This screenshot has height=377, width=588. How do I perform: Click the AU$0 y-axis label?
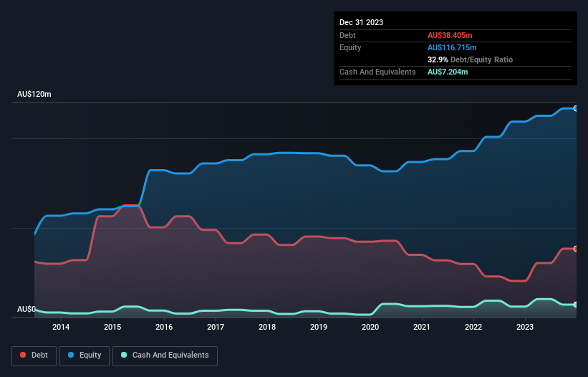pos(26,309)
